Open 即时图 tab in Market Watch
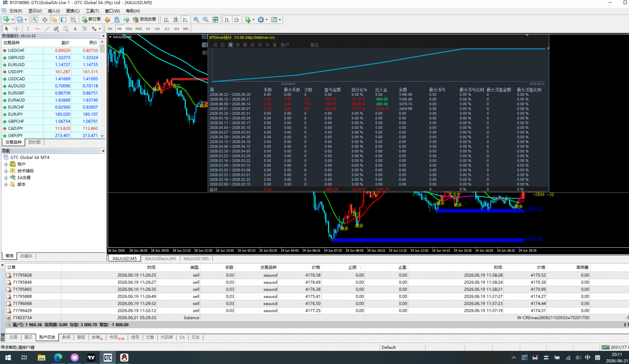This screenshot has width=629, height=364. pos(35,142)
